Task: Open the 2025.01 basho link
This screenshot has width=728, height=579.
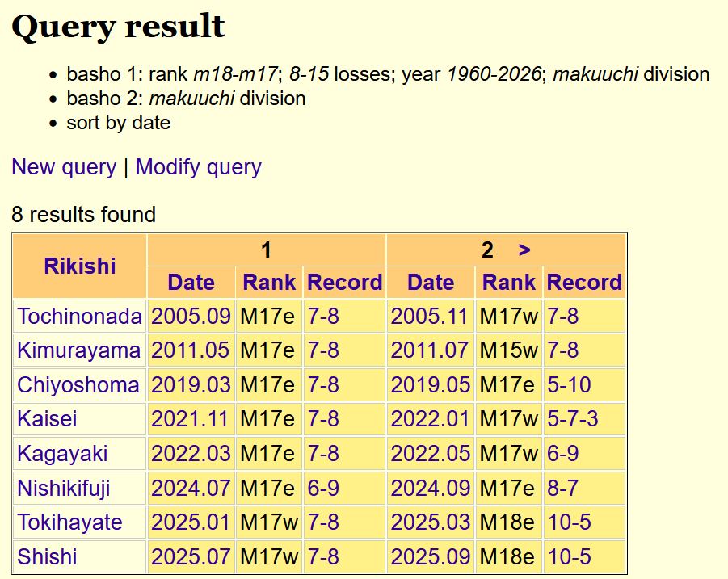Action: (x=191, y=522)
